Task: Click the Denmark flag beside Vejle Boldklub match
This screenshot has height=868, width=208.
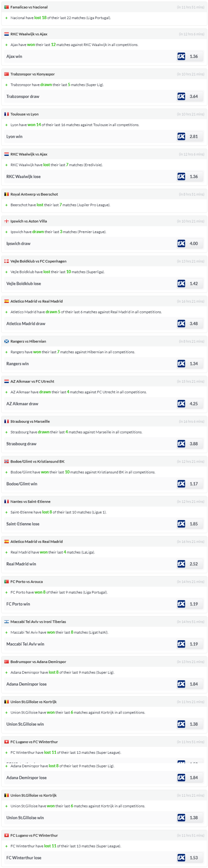Action: pos(7,261)
